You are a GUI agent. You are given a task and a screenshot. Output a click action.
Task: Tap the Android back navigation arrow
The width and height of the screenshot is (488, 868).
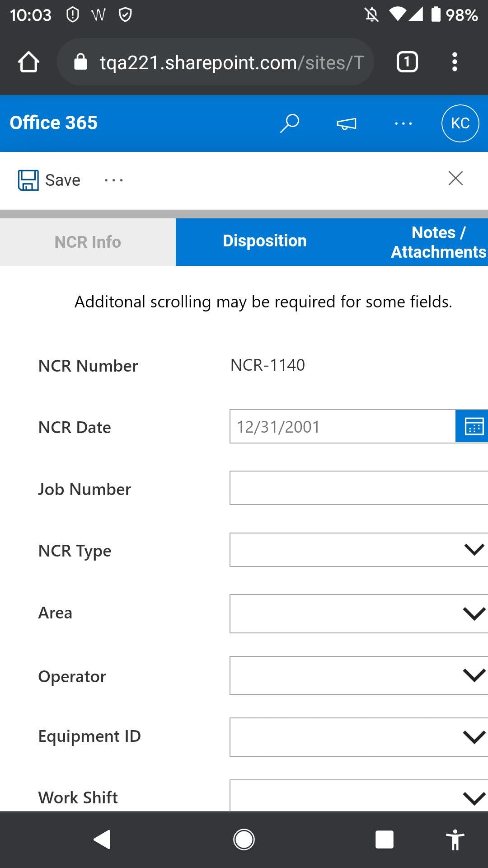(103, 840)
